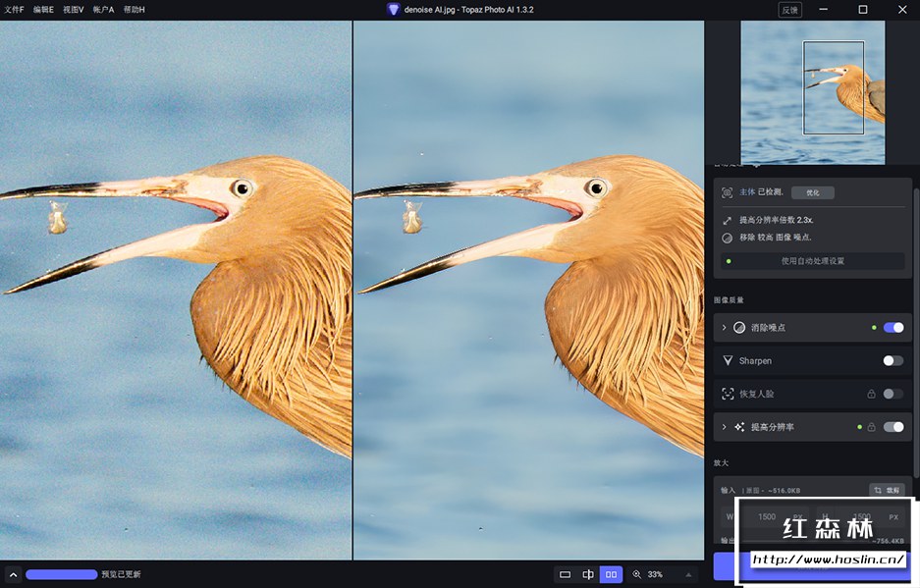This screenshot has height=588, width=920.
Task: Expand the 消除噪点 settings
Action: [x=725, y=328]
